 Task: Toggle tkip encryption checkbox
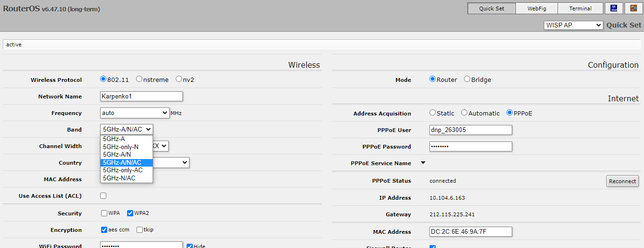(139, 230)
